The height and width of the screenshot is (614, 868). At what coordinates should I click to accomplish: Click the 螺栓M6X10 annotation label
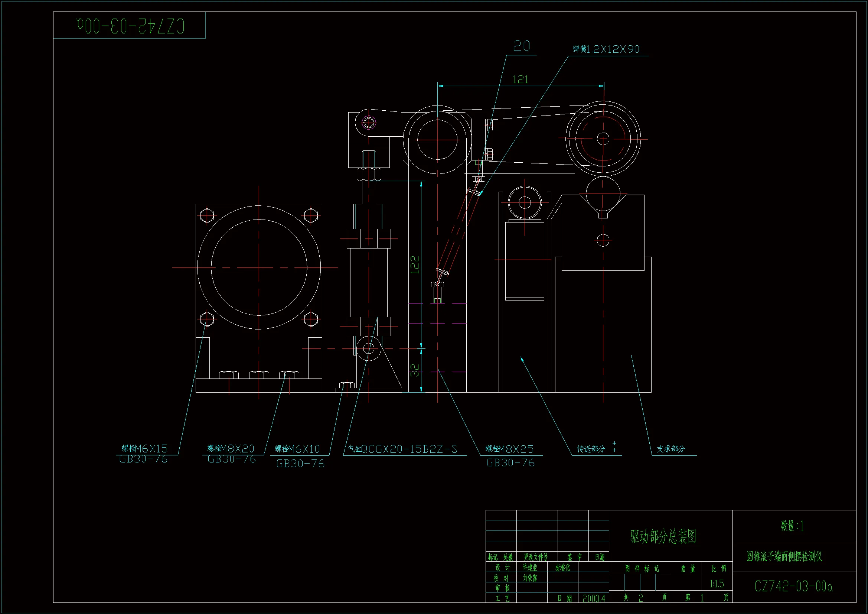coord(297,449)
